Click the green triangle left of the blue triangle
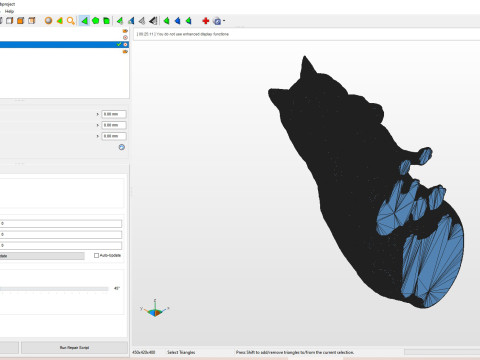The height and width of the screenshot is (360, 480). pos(166,21)
